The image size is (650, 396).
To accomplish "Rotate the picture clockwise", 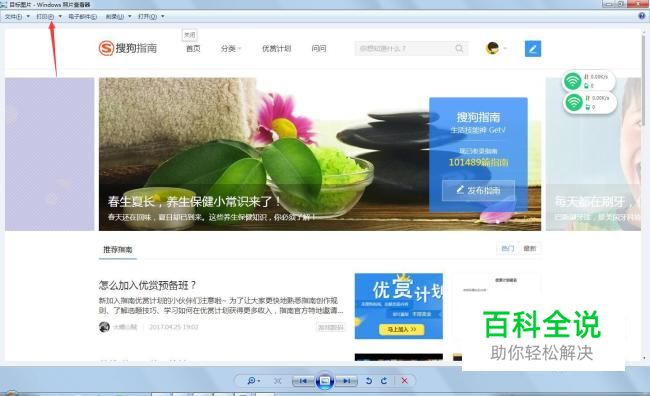I will pyautogui.click(x=384, y=381).
